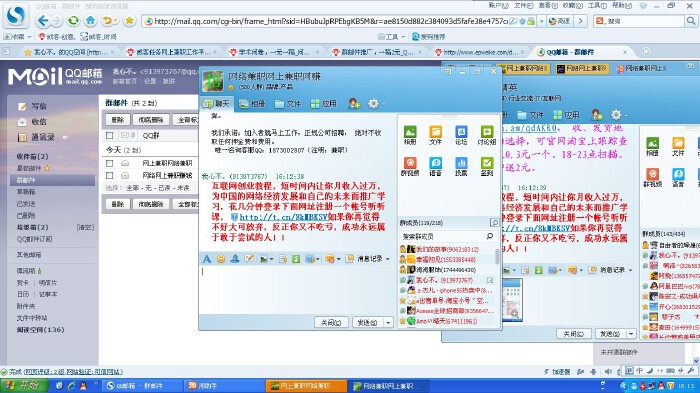Expand the send options arrow beside 发送

tap(388, 322)
